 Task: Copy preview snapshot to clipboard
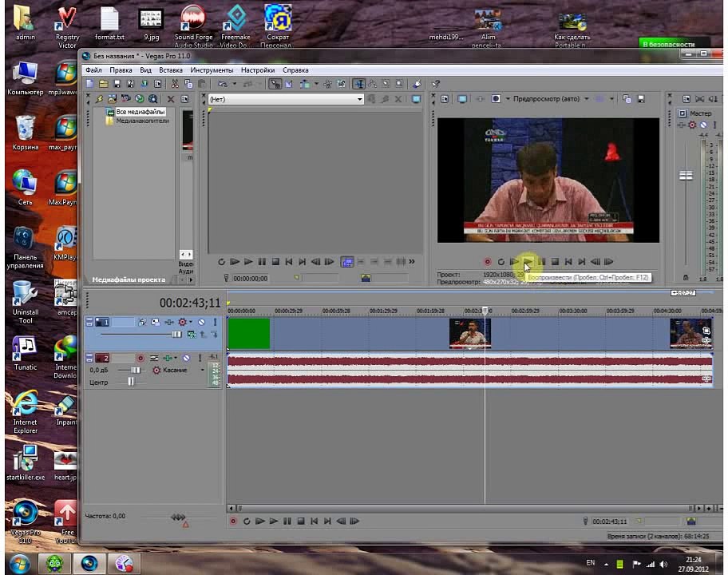tap(627, 99)
